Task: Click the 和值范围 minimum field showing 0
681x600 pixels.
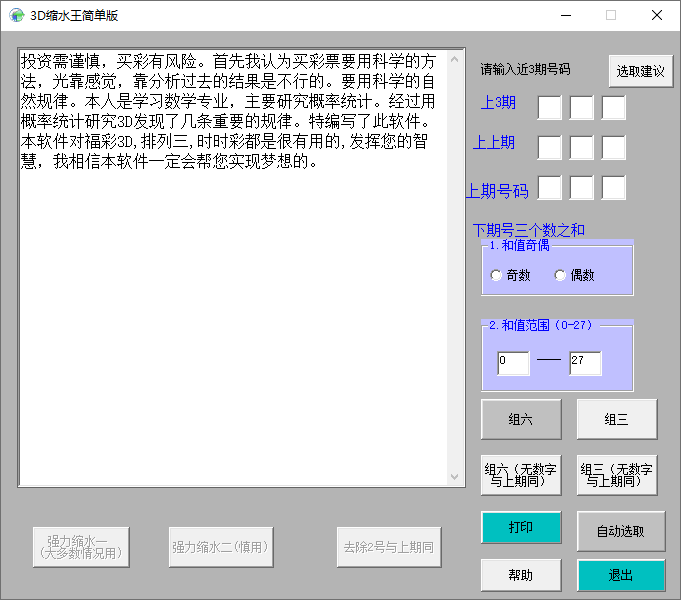Action: tap(513, 363)
